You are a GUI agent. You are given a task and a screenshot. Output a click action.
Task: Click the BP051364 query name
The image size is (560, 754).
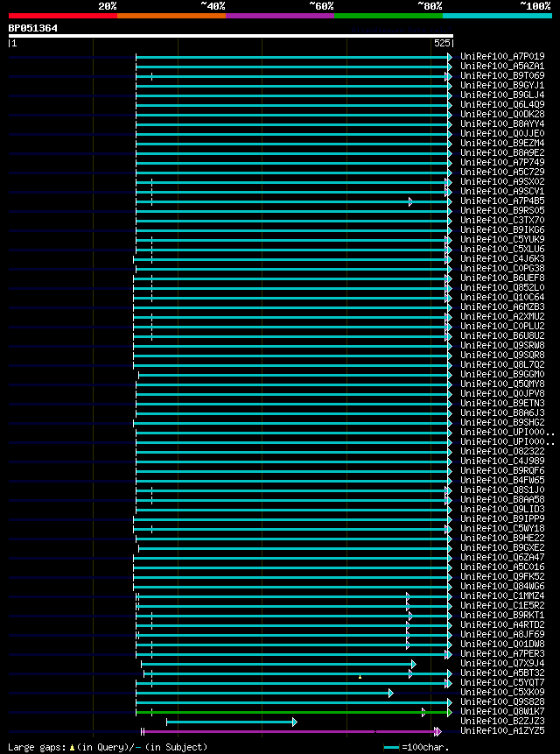(x=32, y=28)
